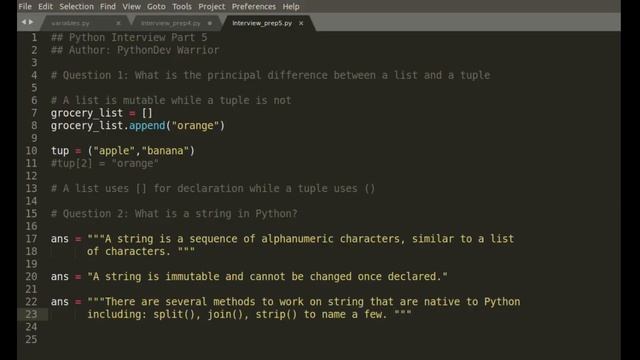The image size is (640, 360).
Task: Click line number 10 in gutter
Action: [x=31, y=151]
